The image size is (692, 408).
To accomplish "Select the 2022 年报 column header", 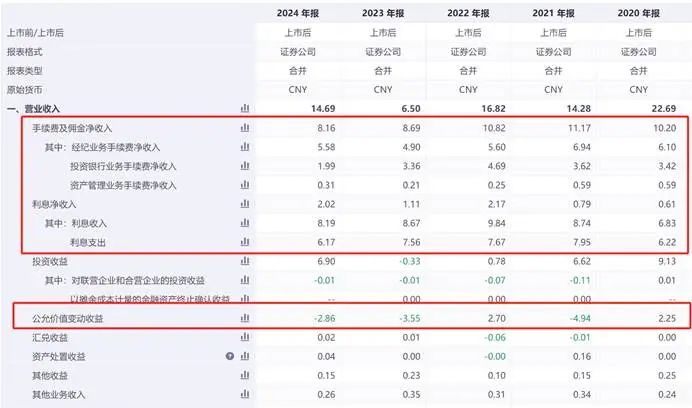I will click(468, 13).
